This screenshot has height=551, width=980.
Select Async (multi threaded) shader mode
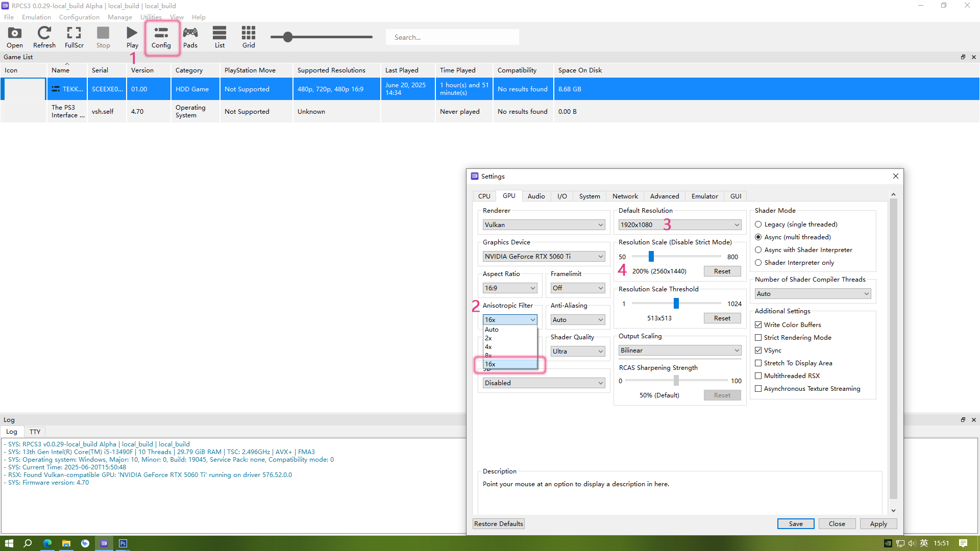tap(793, 237)
